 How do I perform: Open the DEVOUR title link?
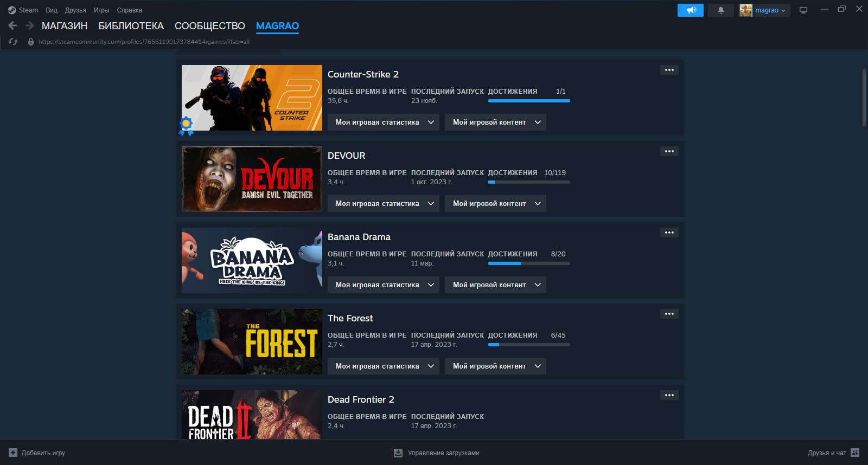(x=346, y=156)
